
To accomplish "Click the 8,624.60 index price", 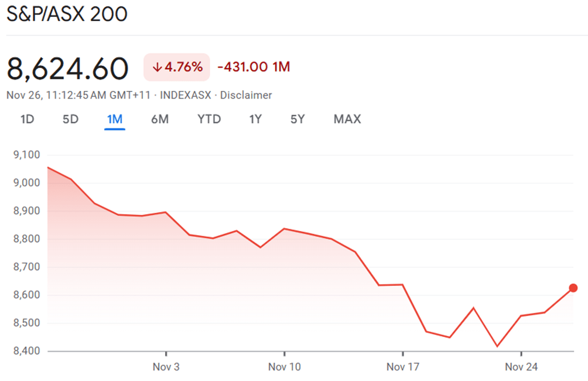I will point(67,69).
